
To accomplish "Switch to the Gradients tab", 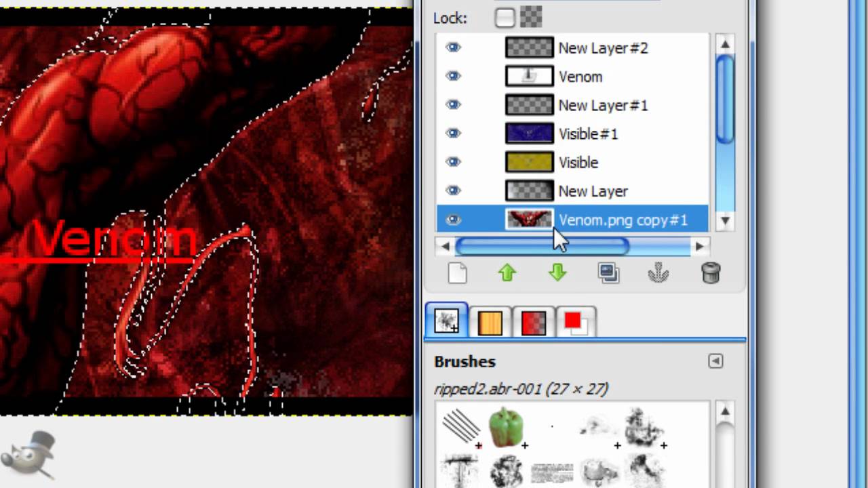I will coord(534,323).
